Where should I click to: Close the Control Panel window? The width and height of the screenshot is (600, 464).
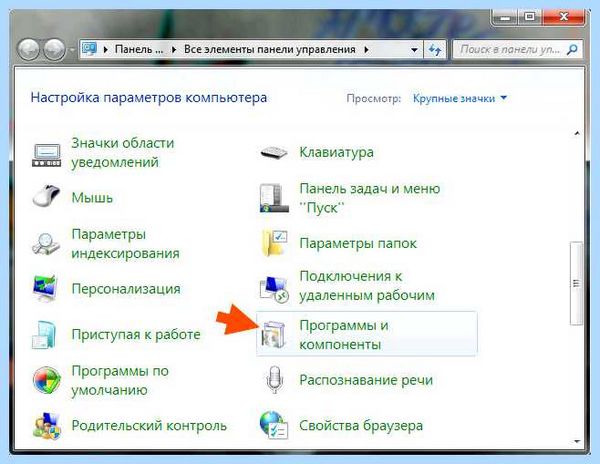(563, 17)
